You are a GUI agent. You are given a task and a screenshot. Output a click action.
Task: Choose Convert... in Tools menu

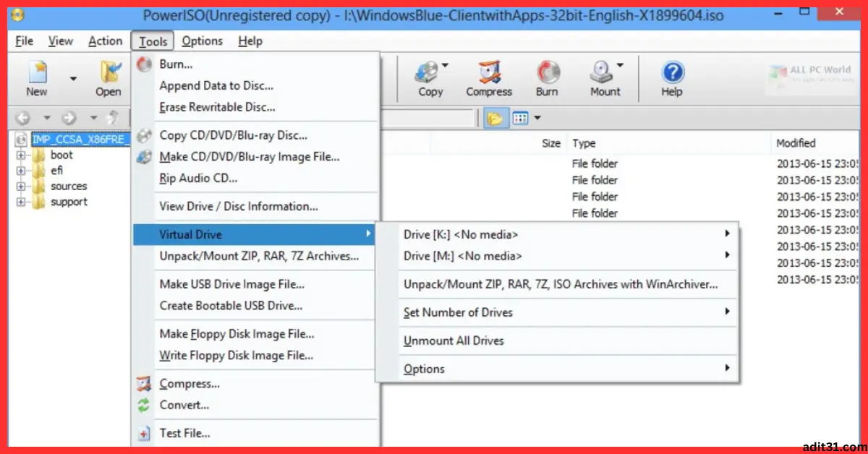pos(256,405)
